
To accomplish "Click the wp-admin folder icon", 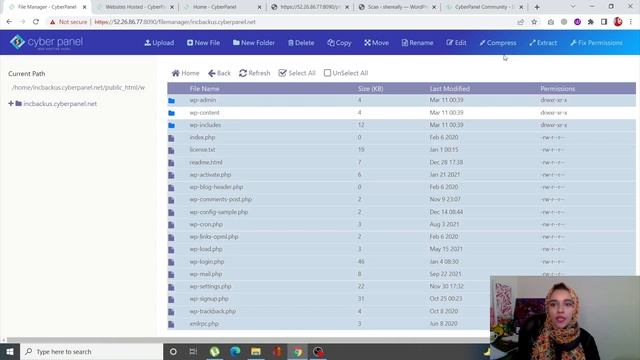I will point(171,100).
